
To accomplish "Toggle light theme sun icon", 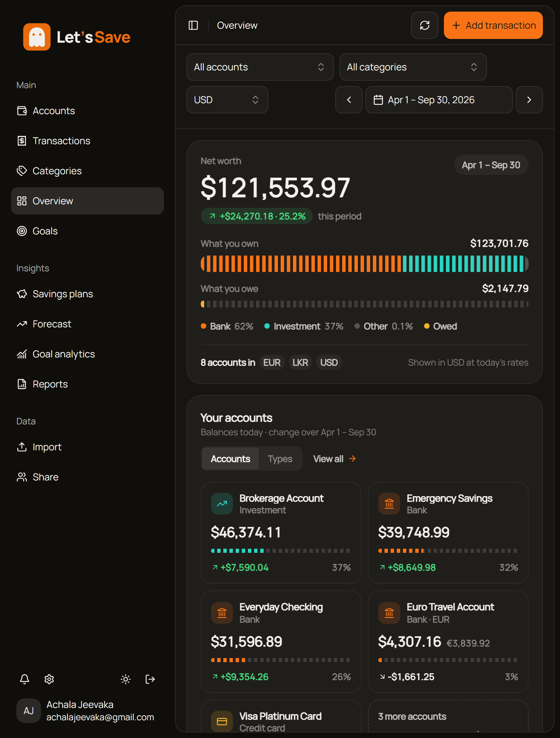I will (126, 679).
